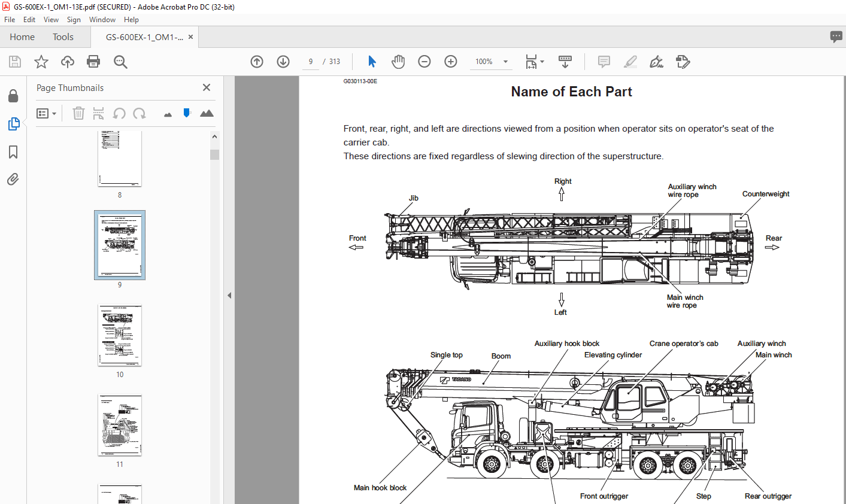Screen dimensions: 846x504
Task: Click the stamp tool icon
Action: [x=683, y=62]
